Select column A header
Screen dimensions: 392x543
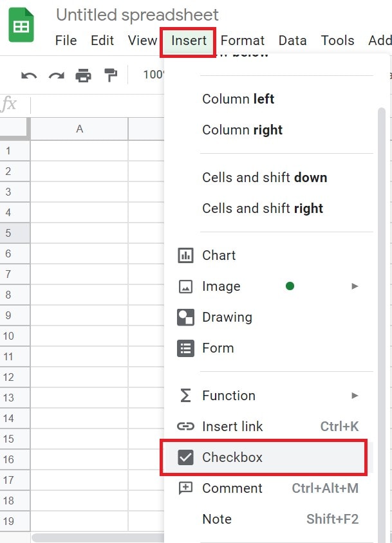pos(79,129)
